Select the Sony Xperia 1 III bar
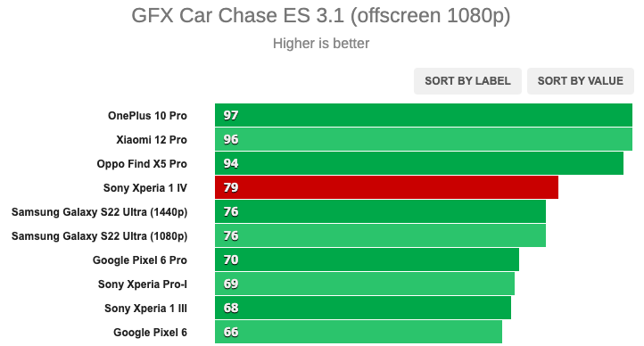This screenshot has width=644, height=346. [x=363, y=308]
